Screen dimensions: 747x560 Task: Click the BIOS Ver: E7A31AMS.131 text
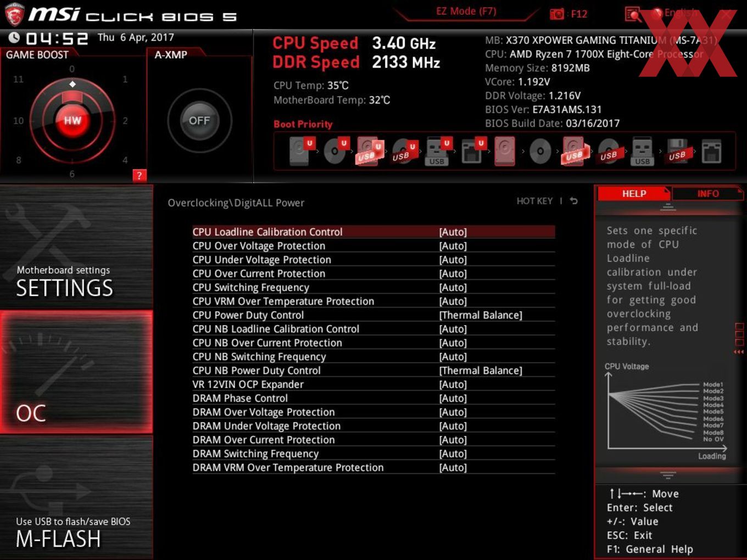click(543, 109)
